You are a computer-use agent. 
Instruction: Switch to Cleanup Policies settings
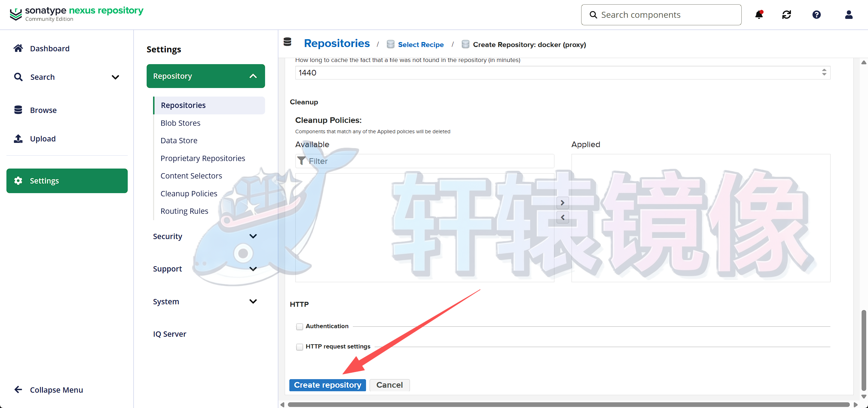(x=189, y=193)
